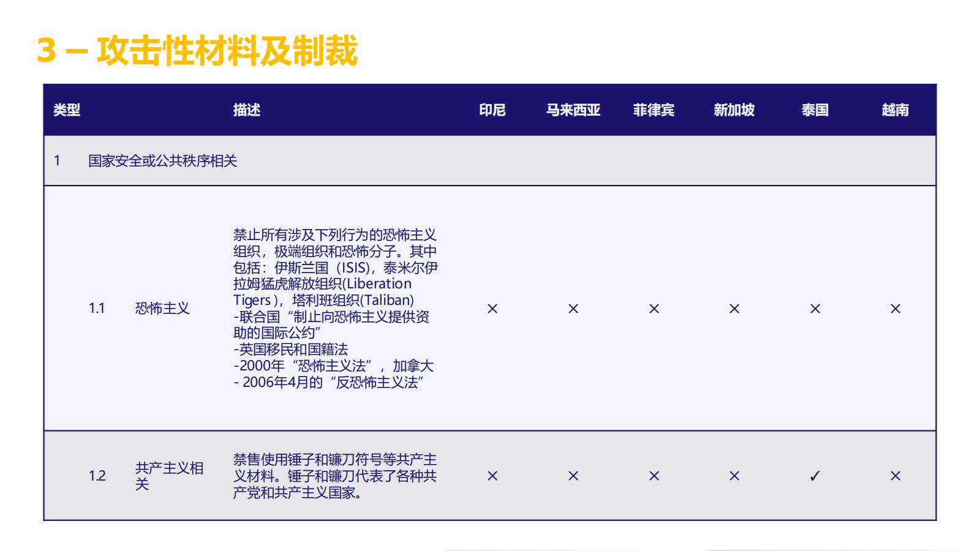Click the row number 1.2
Viewport: 980px width, 551px height.
(x=97, y=476)
